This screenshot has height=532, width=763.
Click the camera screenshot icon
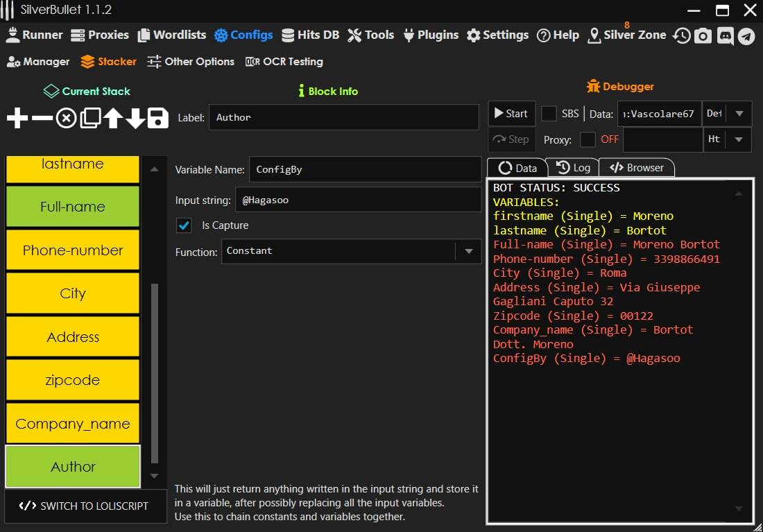pos(703,36)
